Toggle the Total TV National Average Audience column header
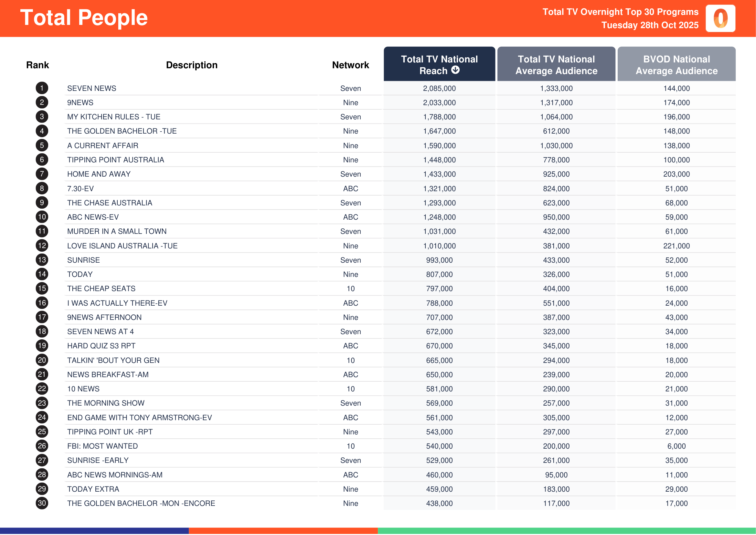 (x=556, y=65)
